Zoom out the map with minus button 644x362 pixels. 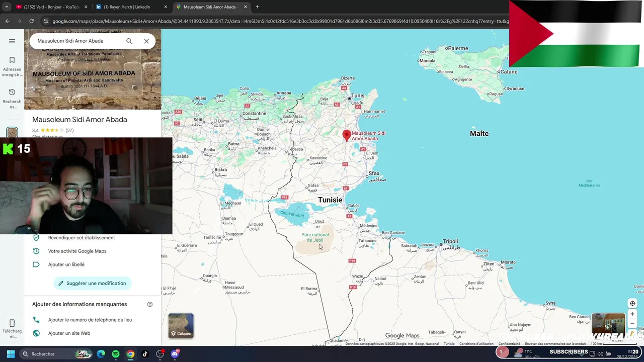(632, 324)
